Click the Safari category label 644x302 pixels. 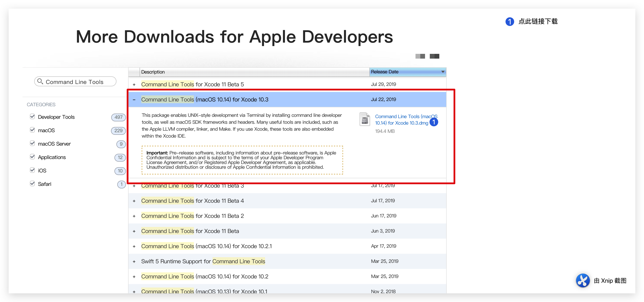[x=45, y=184]
